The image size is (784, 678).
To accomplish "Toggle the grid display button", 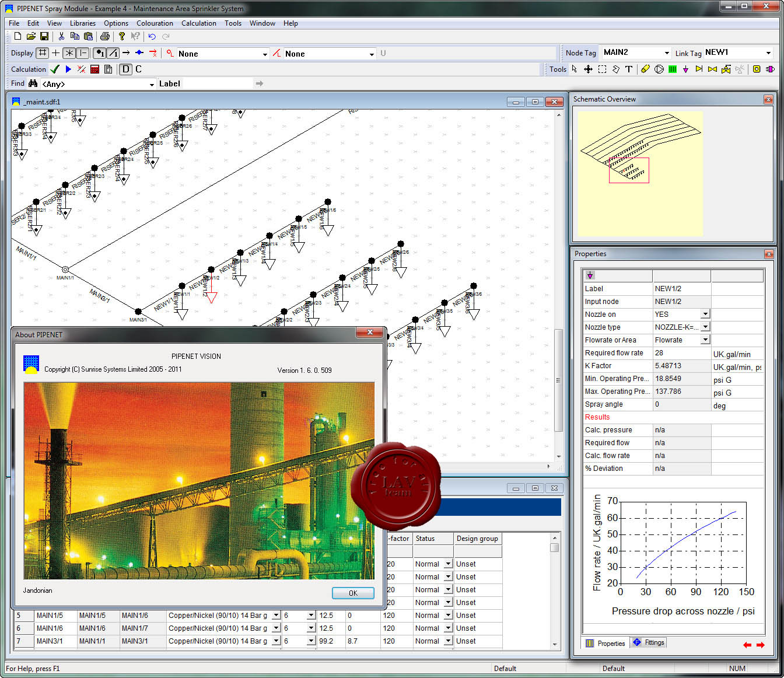I will point(43,53).
